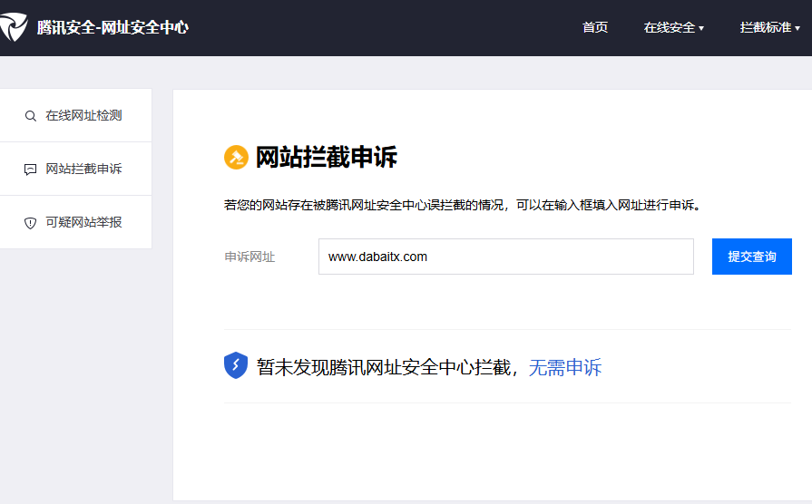Click the 暂未发现腾讯网址安全中心拦截 result text

click(384, 367)
